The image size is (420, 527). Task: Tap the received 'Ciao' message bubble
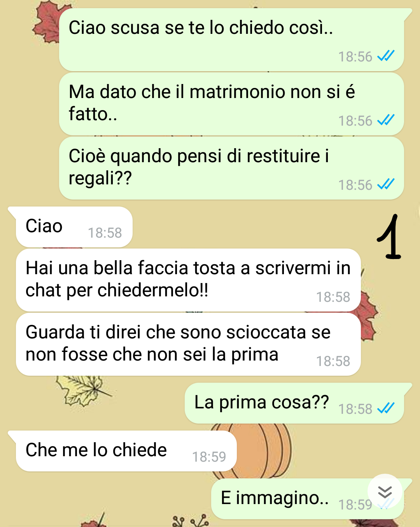pyautogui.click(x=74, y=227)
